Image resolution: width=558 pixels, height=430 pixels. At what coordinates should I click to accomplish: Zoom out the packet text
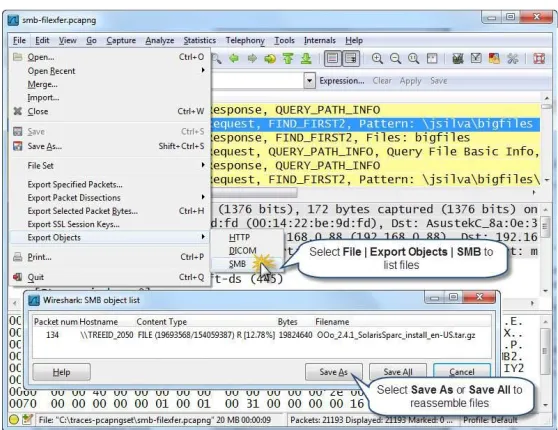(395, 58)
